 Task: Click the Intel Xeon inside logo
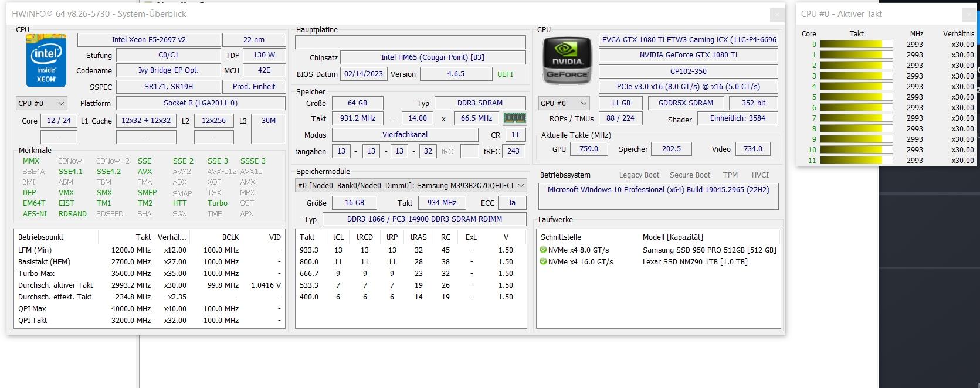point(46,60)
